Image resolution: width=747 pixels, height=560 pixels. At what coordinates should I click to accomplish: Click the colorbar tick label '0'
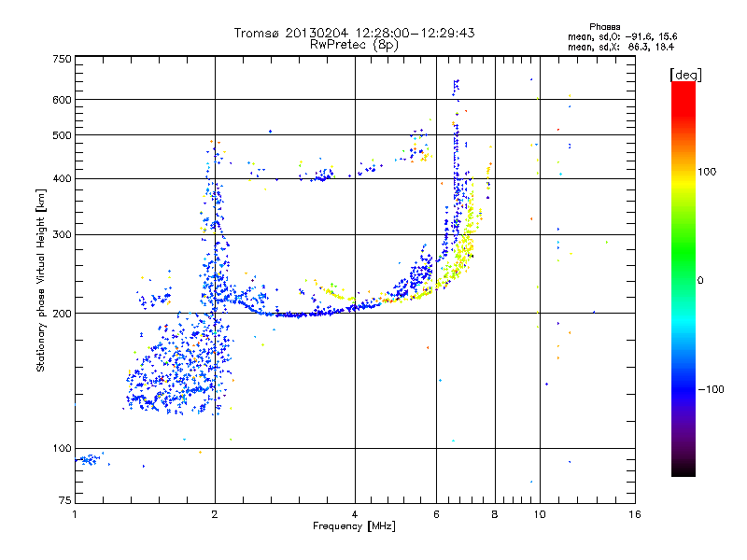coord(700,281)
